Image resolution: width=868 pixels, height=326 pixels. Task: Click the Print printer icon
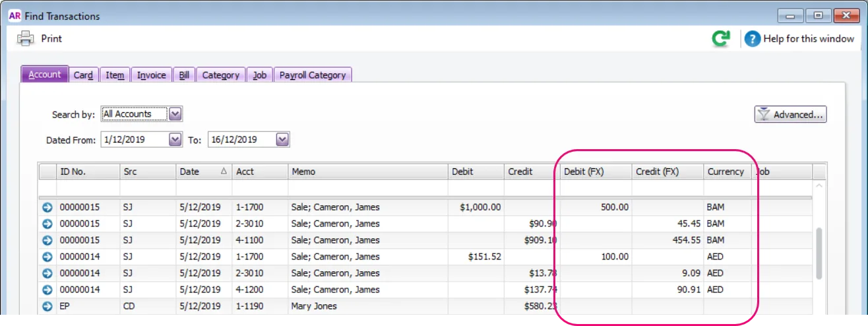(25, 39)
